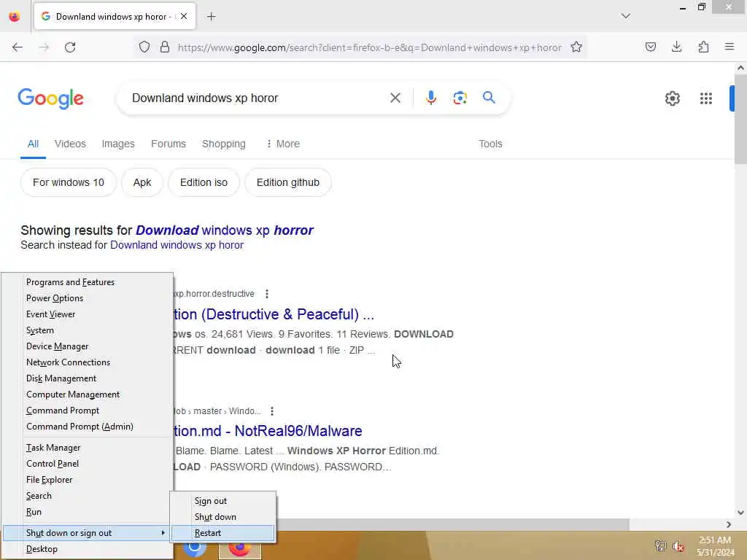Launch Command Prompt (Admin) entry
The width and height of the screenshot is (747, 560).
88,426
